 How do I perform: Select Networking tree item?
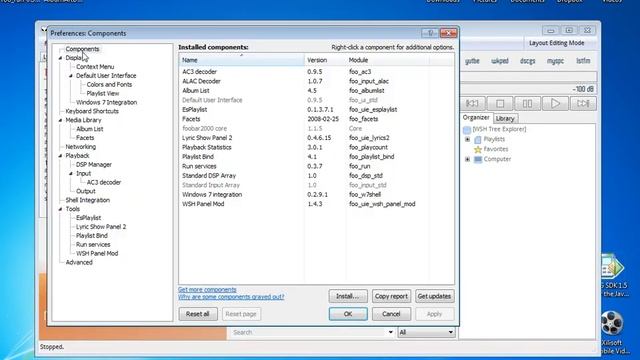(x=80, y=147)
